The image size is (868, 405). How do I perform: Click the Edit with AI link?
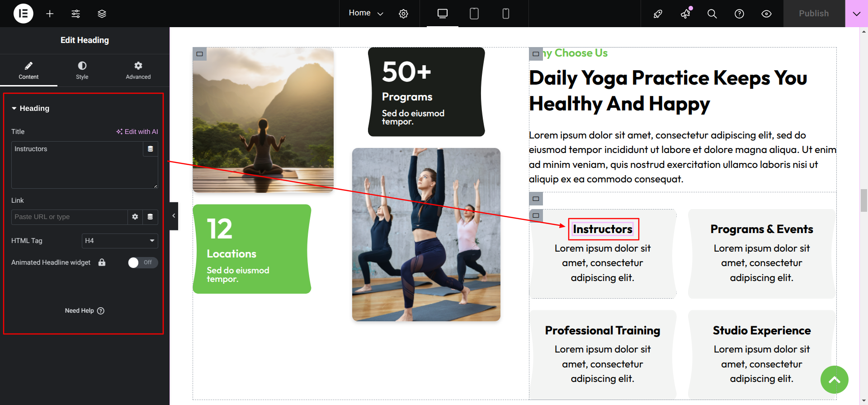coord(137,132)
